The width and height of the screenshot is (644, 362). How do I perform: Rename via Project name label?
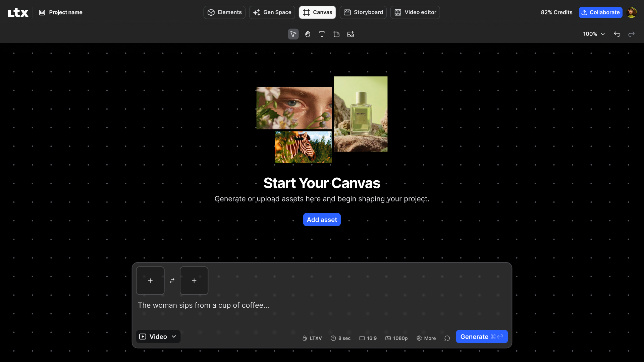66,12
